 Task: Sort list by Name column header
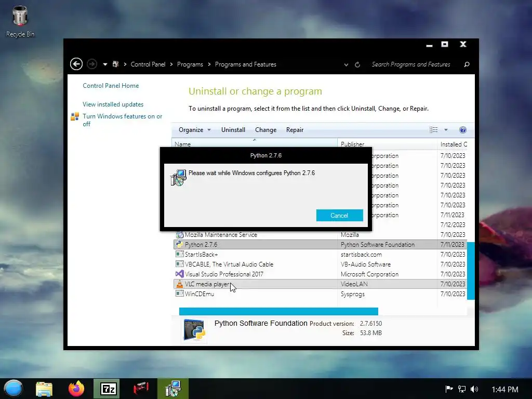(255, 144)
